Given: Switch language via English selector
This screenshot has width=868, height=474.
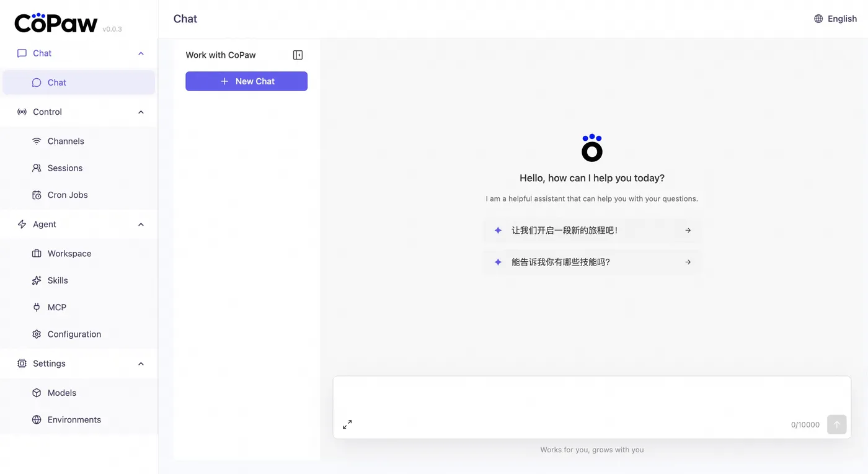Looking at the screenshot, I should pyautogui.click(x=842, y=19).
